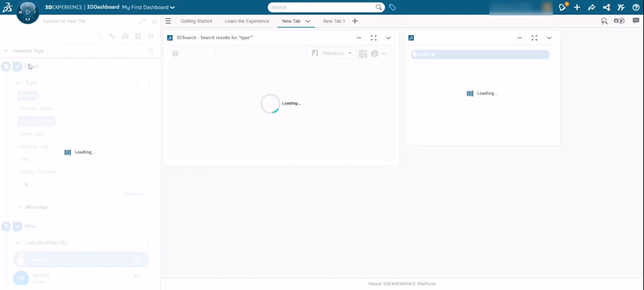The height and width of the screenshot is (290, 644).
Task: Click the Dassault 3DS logo
Action: coord(7,7)
